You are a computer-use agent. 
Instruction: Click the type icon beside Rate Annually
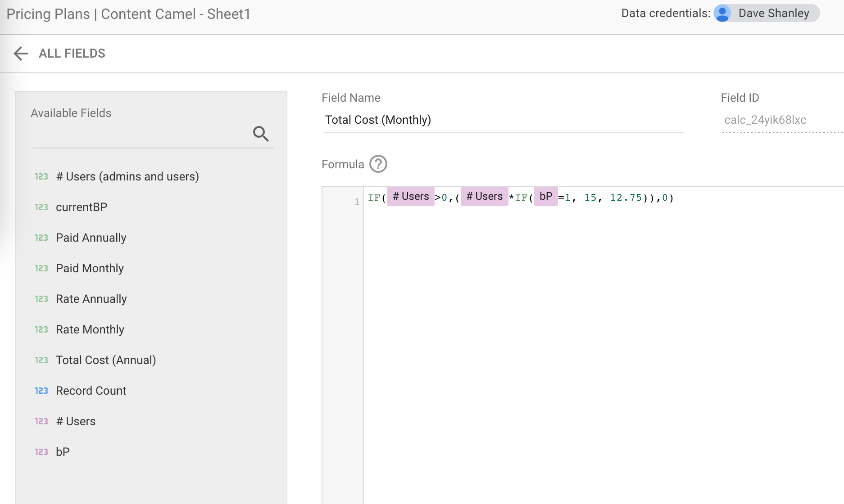click(x=41, y=299)
